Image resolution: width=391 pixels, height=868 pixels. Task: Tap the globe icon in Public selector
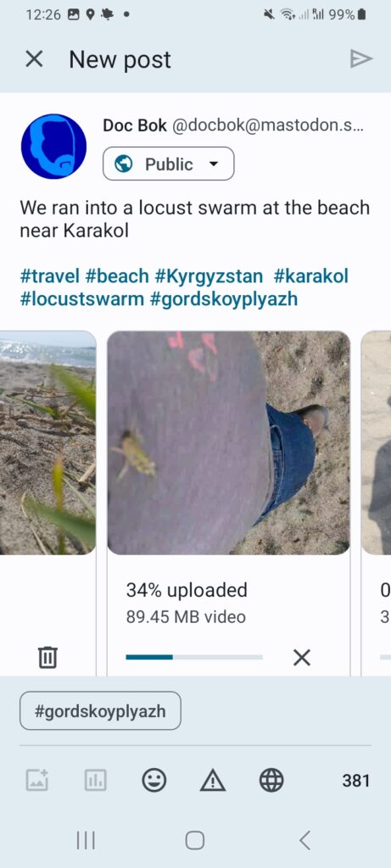(x=124, y=164)
